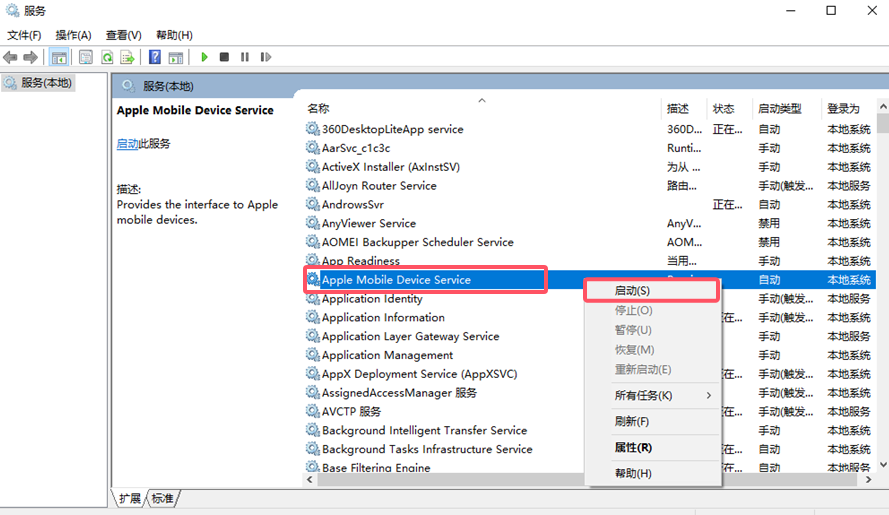Click the green Start Service toolbar button
Image resolution: width=889 pixels, height=515 pixels.
(x=205, y=57)
